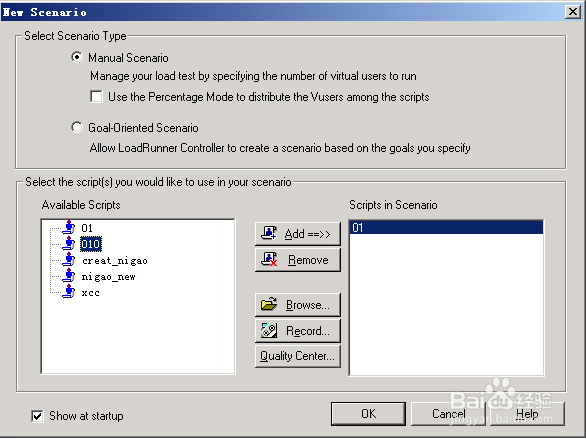Open the Quality Center connection
586x439 pixels.
tap(298, 356)
